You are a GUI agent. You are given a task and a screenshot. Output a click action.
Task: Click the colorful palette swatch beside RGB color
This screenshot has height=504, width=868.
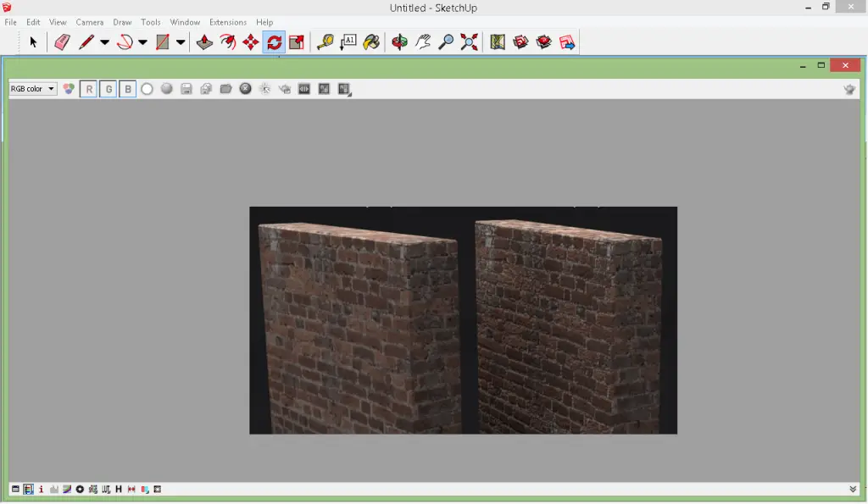point(68,88)
